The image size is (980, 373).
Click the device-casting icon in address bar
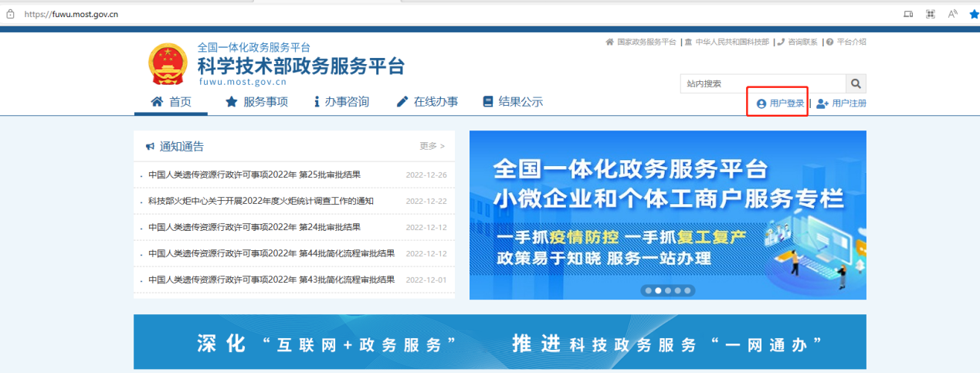[x=909, y=14]
